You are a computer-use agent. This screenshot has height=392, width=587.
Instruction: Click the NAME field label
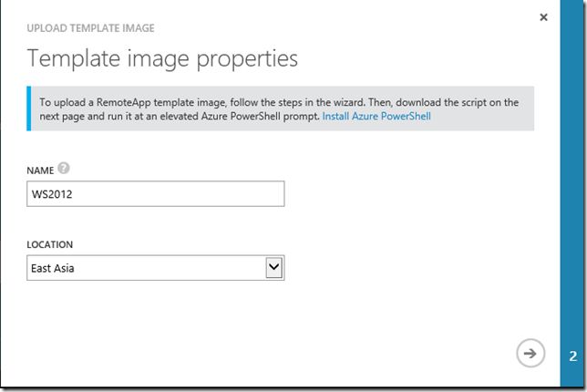(40, 170)
